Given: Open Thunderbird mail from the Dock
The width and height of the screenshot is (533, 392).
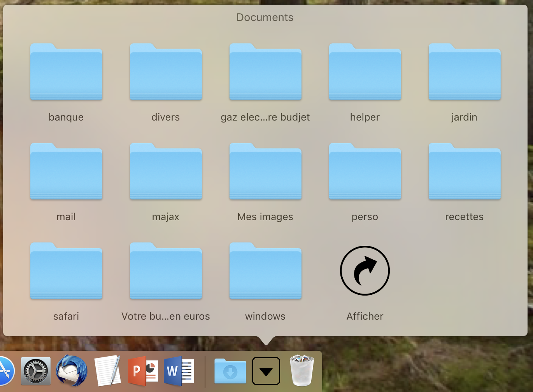Looking at the screenshot, I should (72, 371).
